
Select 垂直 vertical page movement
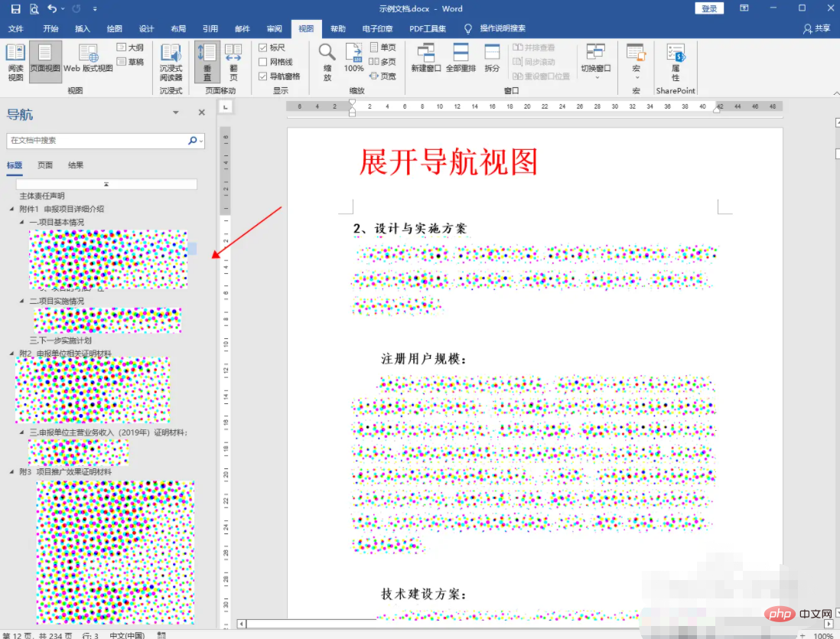pos(207,62)
